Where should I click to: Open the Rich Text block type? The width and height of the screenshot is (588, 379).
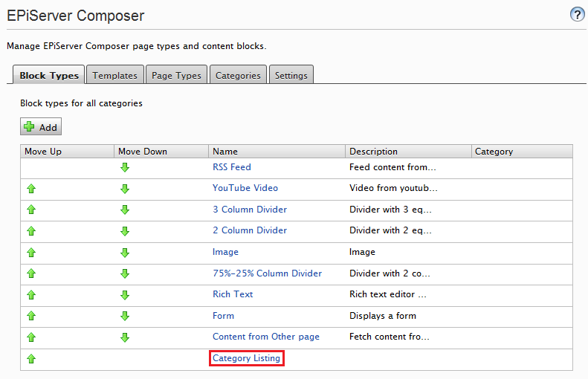[233, 294]
